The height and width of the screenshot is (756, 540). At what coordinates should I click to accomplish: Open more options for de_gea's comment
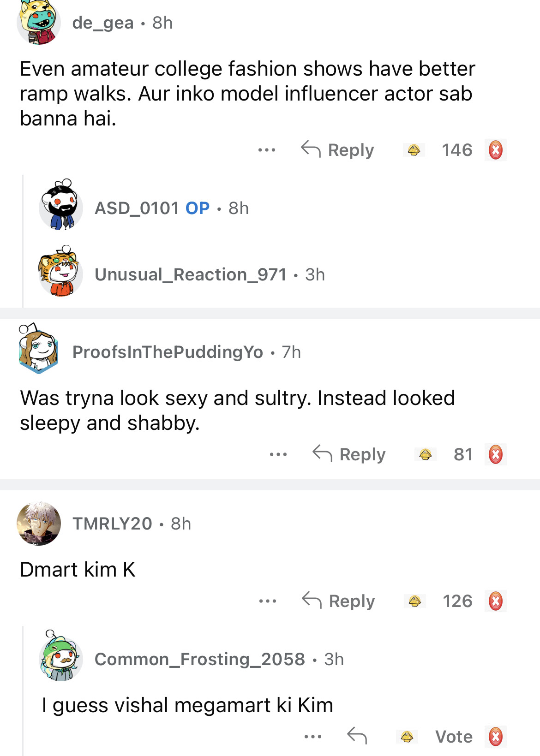click(x=267, y=150)
